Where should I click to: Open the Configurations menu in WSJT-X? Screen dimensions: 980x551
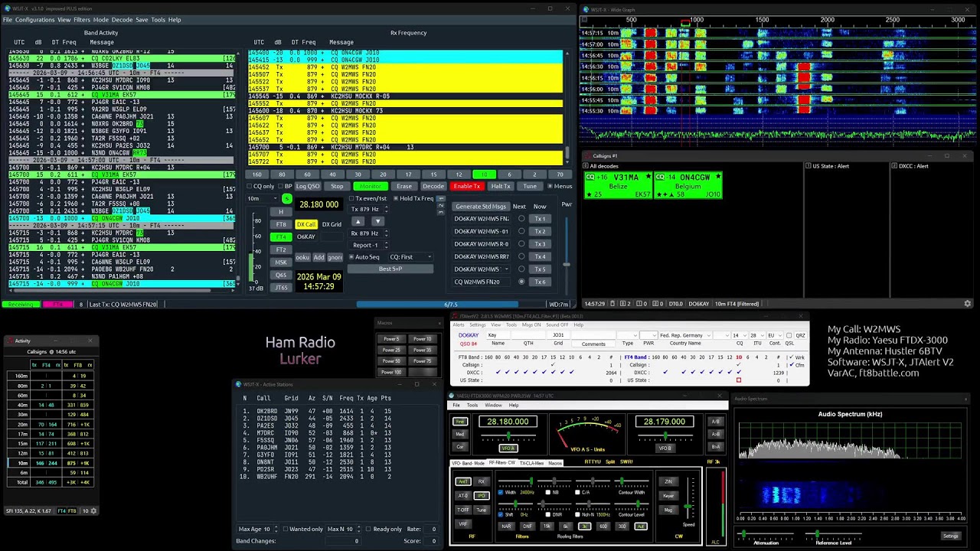tap(34, 20)
